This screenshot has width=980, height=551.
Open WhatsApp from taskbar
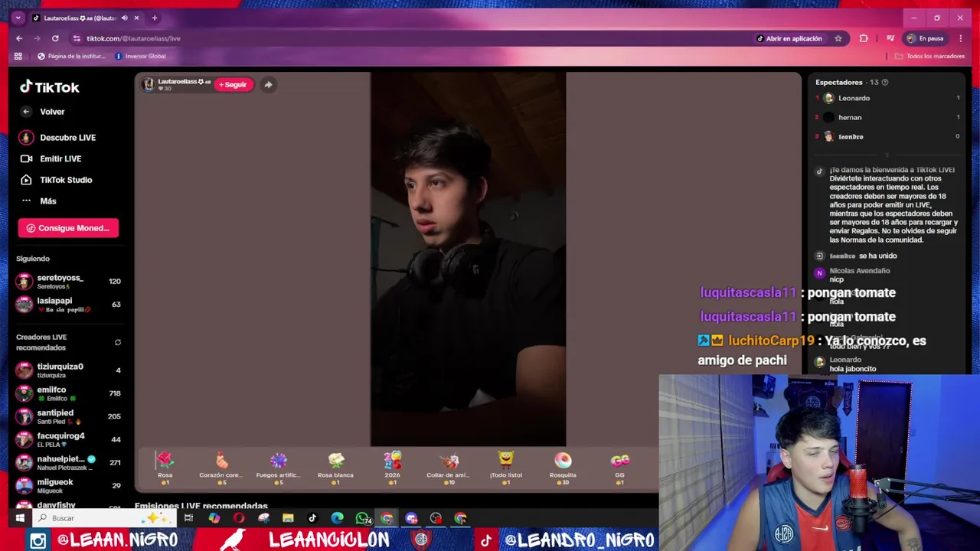click(363, 518)
